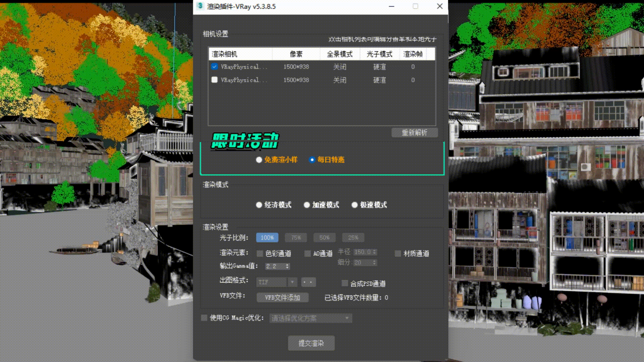Click the 光子模式 column header

pyautogui.click(x=379, y=54)
